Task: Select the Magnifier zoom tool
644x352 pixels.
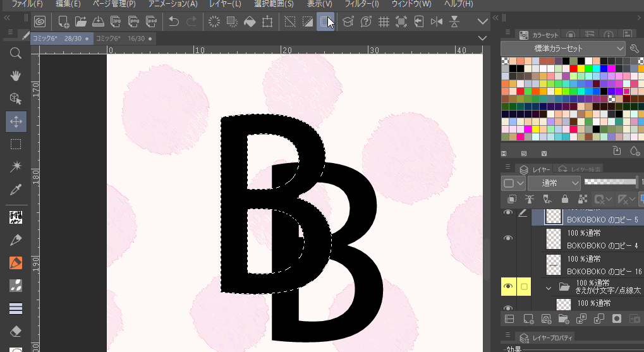Action: tap(16, 53)
